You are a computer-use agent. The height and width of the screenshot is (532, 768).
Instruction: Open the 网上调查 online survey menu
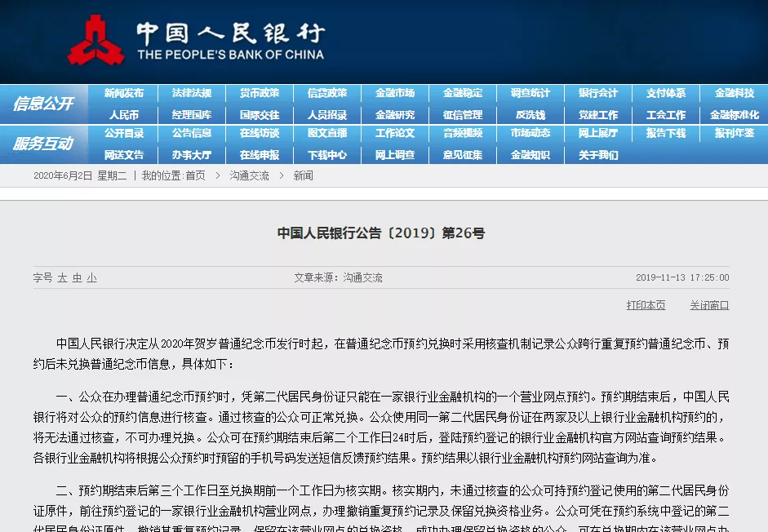click(395, 155)
